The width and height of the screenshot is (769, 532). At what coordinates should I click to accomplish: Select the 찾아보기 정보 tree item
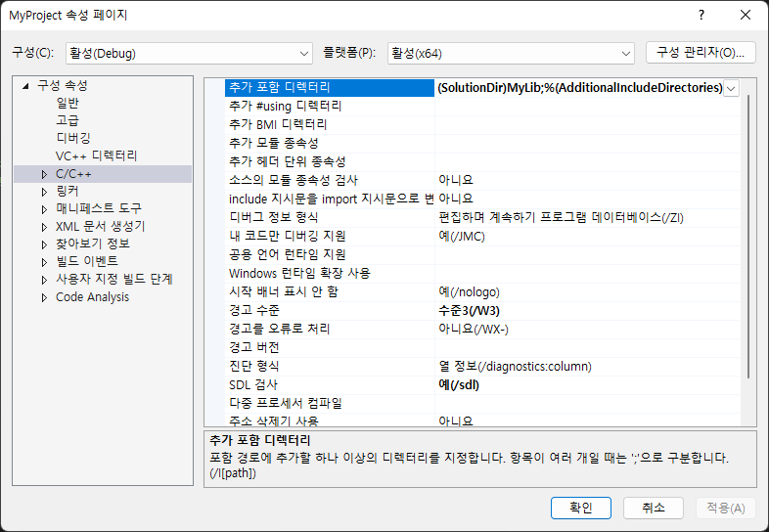[x=93, y=244]
